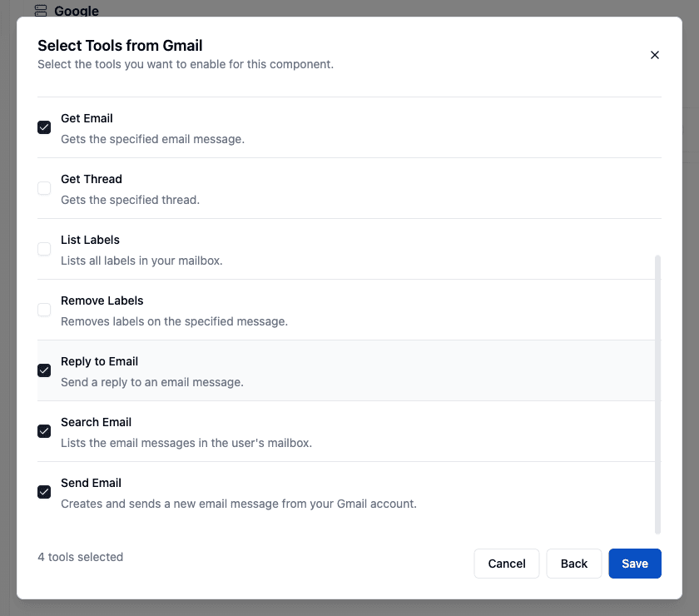Click the tool list vertical scrollbar
Viewport: 699px width, 616px height.
[657, 395]
